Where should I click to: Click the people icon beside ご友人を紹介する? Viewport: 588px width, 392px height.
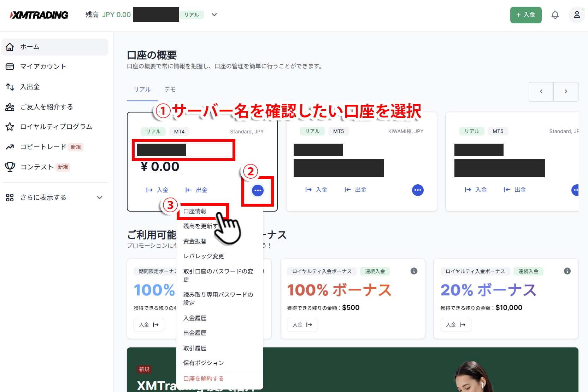click(x=10, y=107)
